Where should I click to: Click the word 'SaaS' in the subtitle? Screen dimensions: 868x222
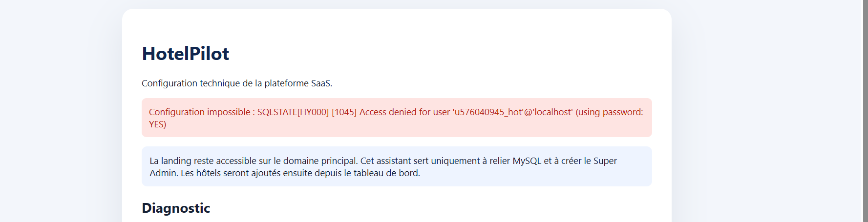coord(321,83)
